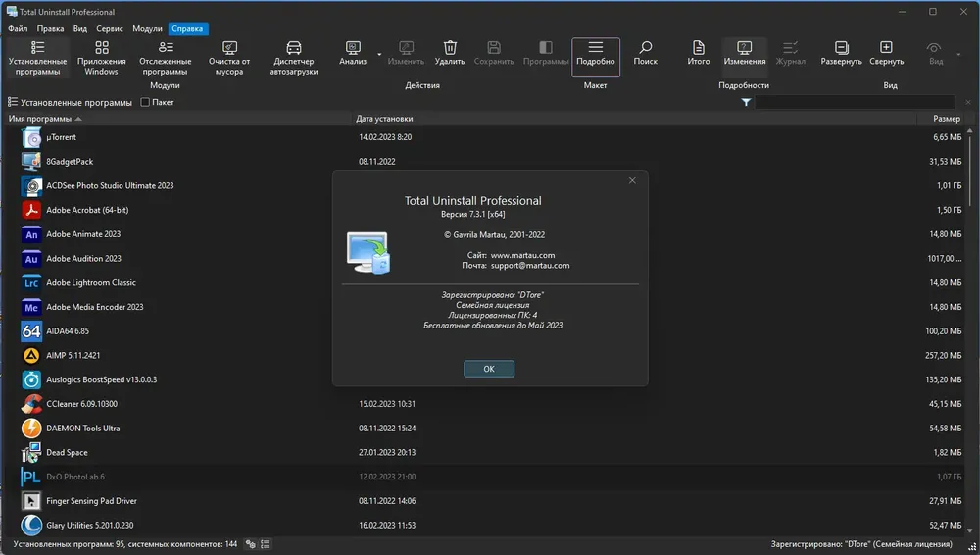The height and width of the screenshot is (555, 980).
Task: Click the Поиск magnifier icon
Action: click(646, 47)
